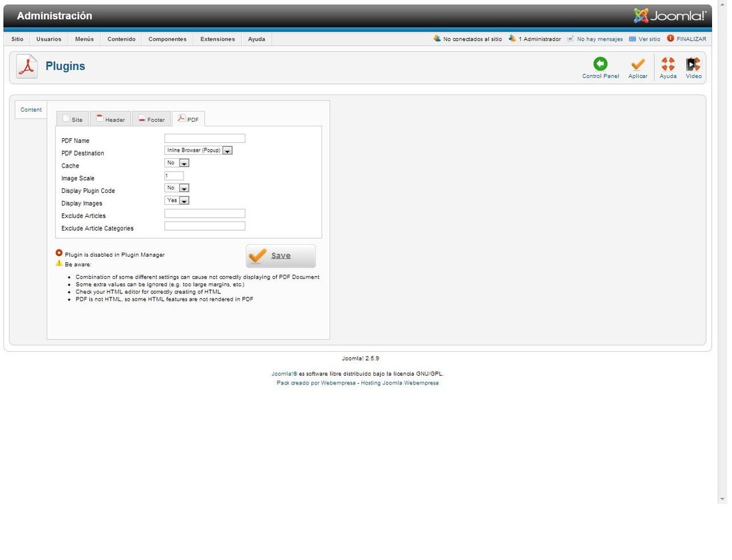The width and height of the screenshot is (732, 560).
Task: Click the 'No conectados al sitio' text
Action: [x=472, y=39]
